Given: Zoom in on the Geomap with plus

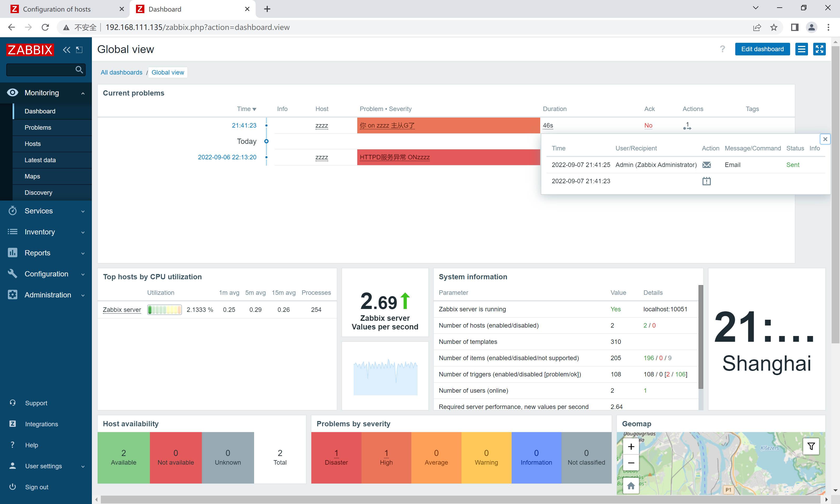Looking at the screenshot, I should (x=631, y=446).
